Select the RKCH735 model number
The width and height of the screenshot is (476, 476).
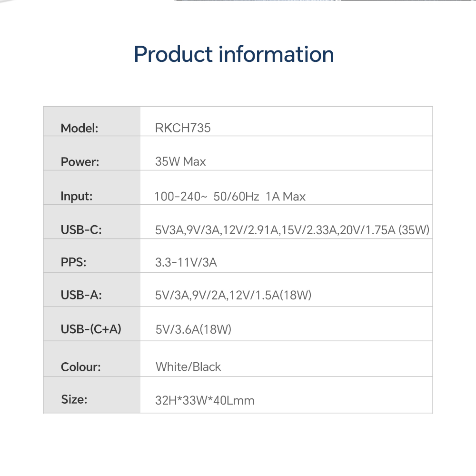click(x=183, y=128)
